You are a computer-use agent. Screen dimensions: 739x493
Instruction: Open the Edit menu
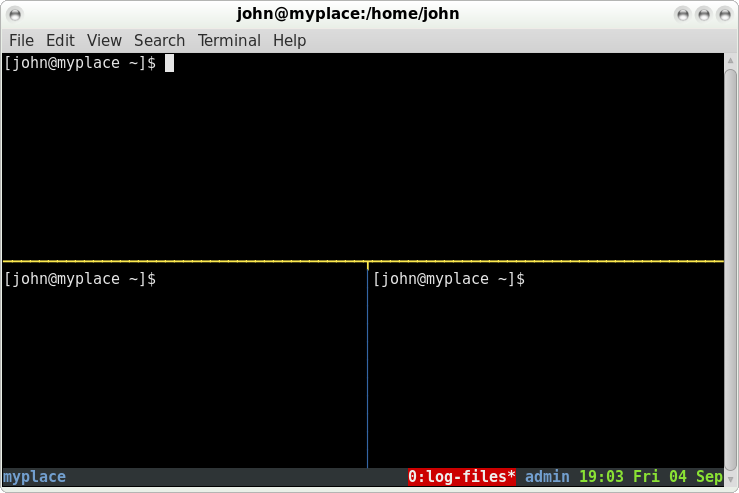(x=60, y=41)
